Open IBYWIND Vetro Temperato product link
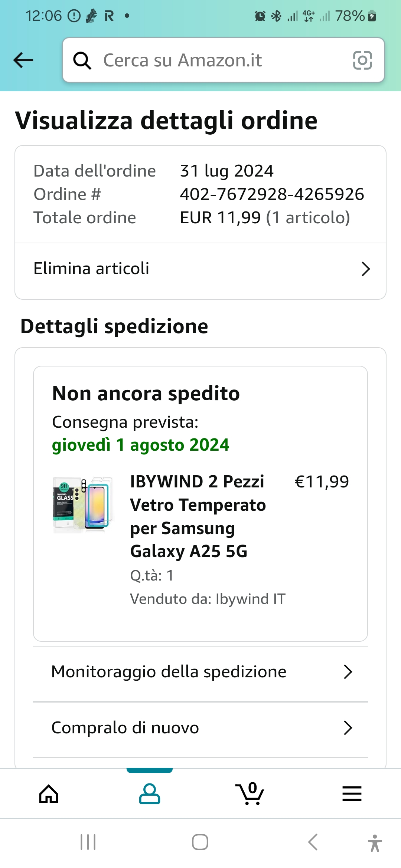The image size is (401, 868). tap(198, 516)
